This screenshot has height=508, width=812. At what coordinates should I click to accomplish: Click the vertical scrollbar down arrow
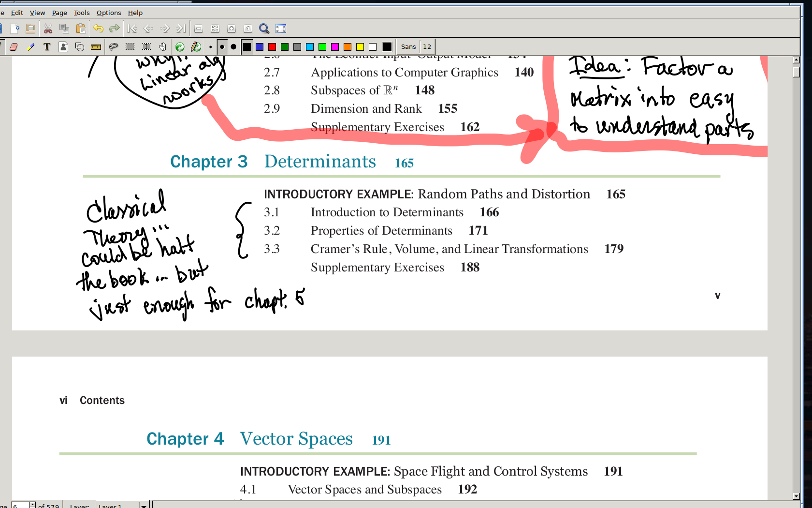pyautogui.click(x=796, y=496)
